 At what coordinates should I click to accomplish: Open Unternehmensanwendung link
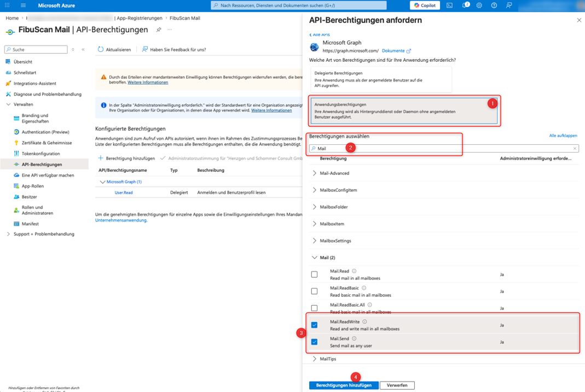120,220
